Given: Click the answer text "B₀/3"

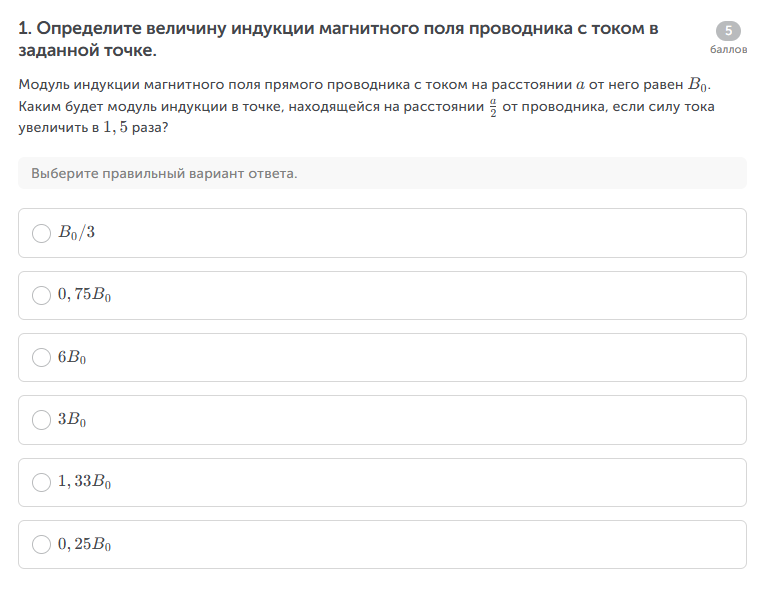Looking at the screenshot, I should click(76, 233).
